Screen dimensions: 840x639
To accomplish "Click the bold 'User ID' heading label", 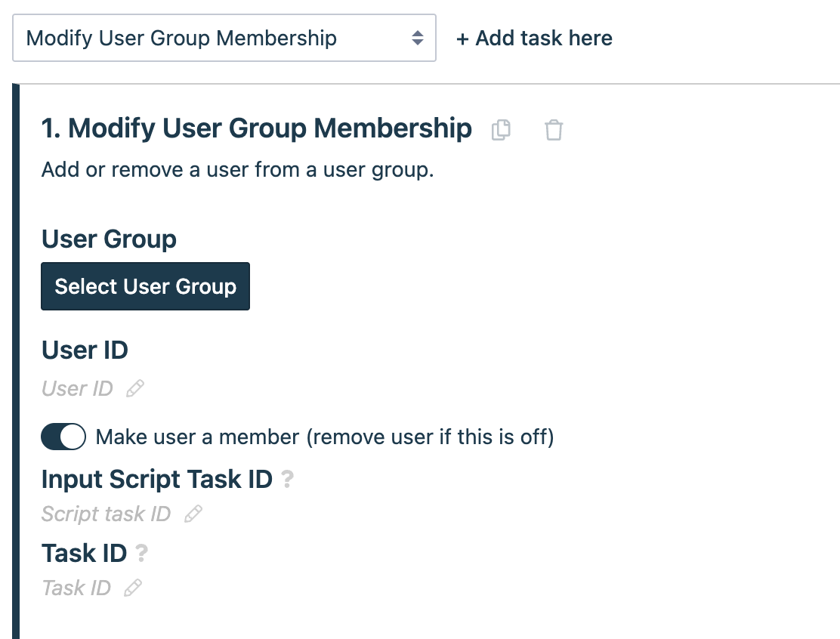I will tap(85, 350).
